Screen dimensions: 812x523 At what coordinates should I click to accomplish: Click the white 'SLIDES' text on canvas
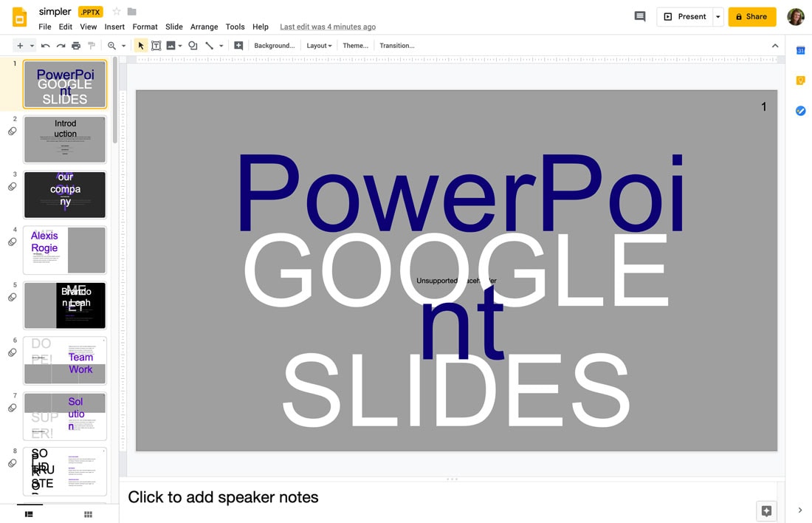pos(456,390)
